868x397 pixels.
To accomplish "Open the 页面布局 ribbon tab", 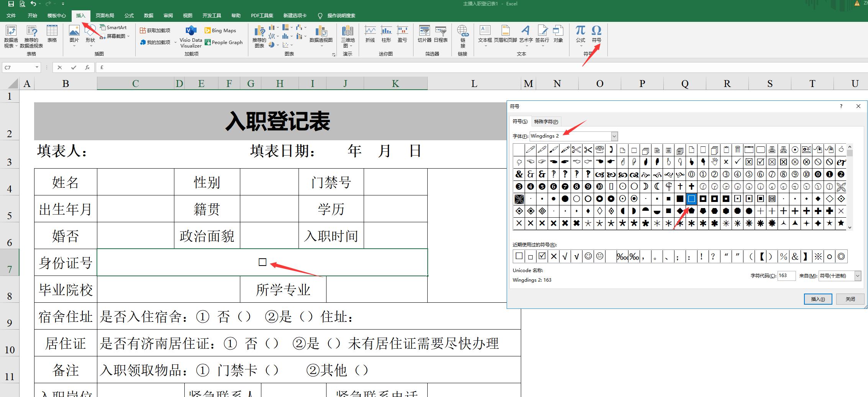I will (105, 15).
